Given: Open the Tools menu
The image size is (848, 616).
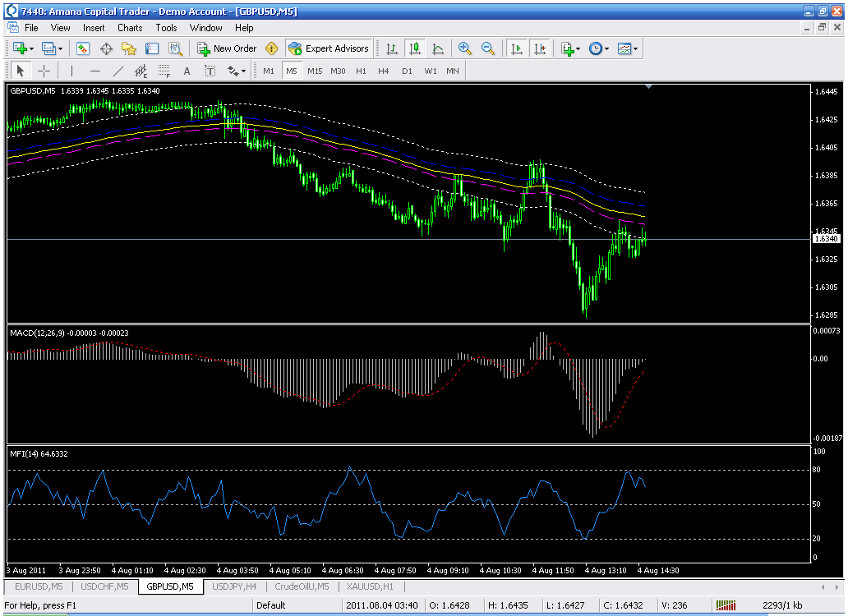Looking at the screenshot, I should [166, 28].
